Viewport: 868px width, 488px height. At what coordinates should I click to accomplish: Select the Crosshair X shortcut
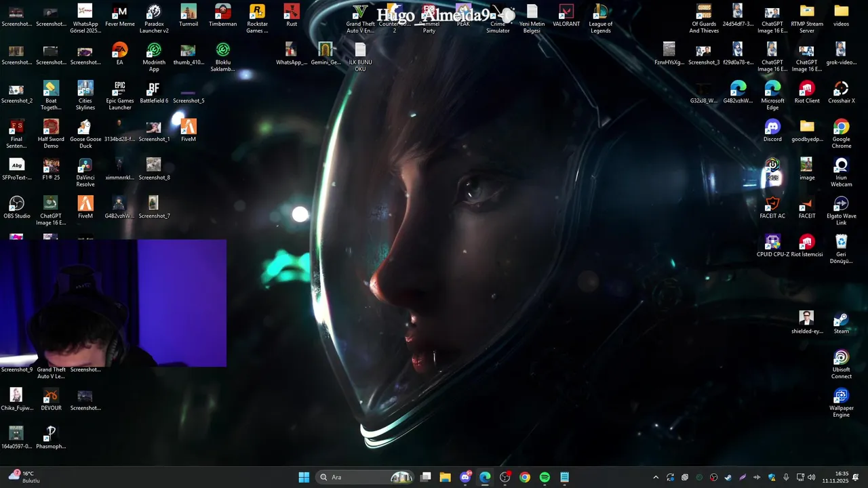[842, 93]
